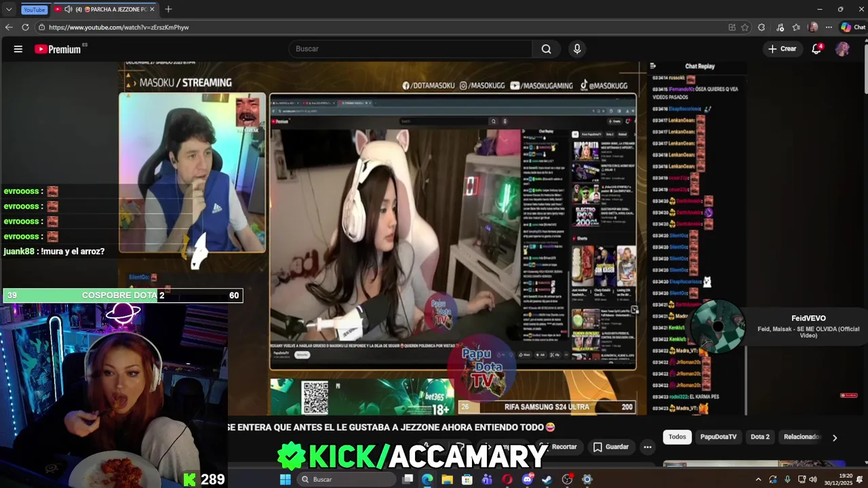The height and width of the screenshot is (488, 868).
Task: Click the video player area
Action: coord(434,237)
